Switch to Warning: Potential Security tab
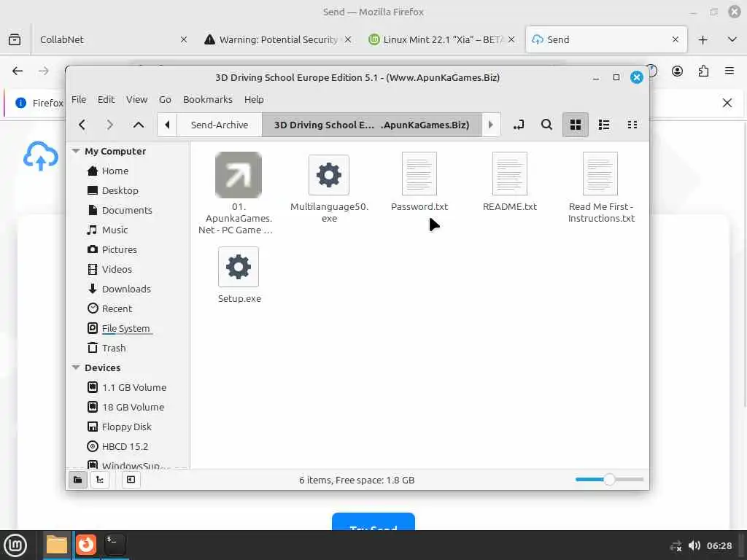Screen dimensions: 747x560 click(x=279, y=39)
